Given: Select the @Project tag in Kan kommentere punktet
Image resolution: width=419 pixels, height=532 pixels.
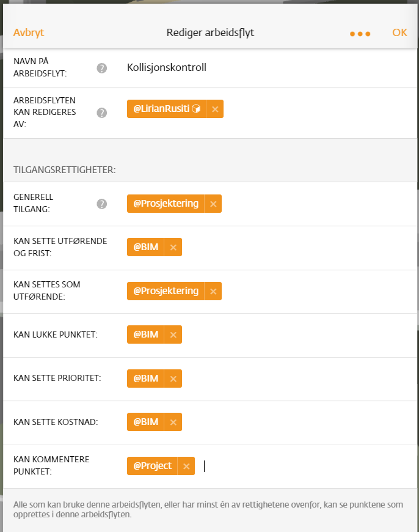Looking at the screenshot, I should pos(152,466).
